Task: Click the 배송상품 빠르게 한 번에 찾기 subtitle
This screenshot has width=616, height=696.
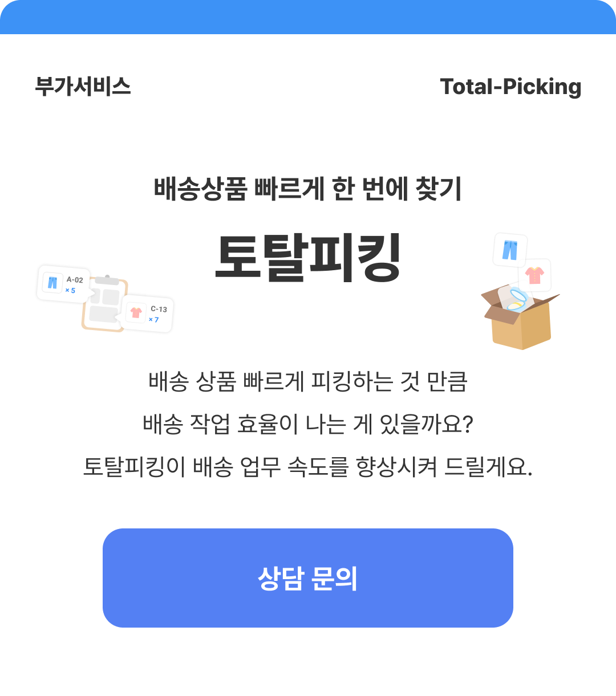Action: (308, 189)
